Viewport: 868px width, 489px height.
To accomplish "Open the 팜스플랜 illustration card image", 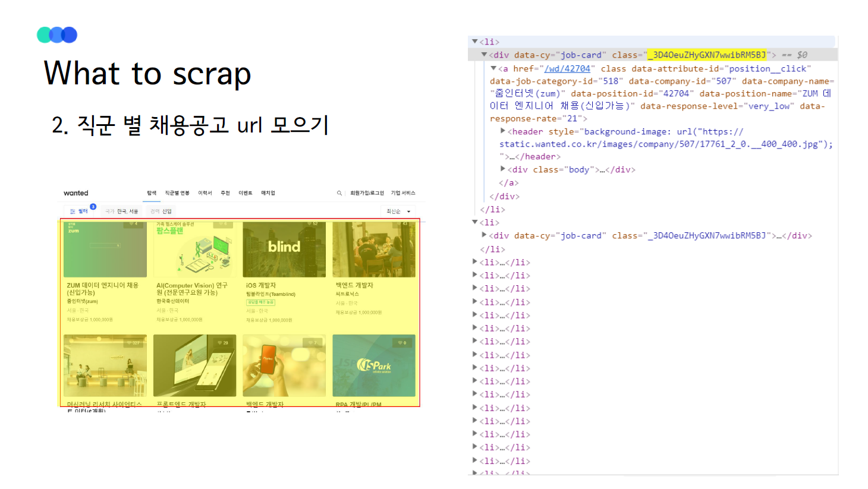I will coord(194,249).
